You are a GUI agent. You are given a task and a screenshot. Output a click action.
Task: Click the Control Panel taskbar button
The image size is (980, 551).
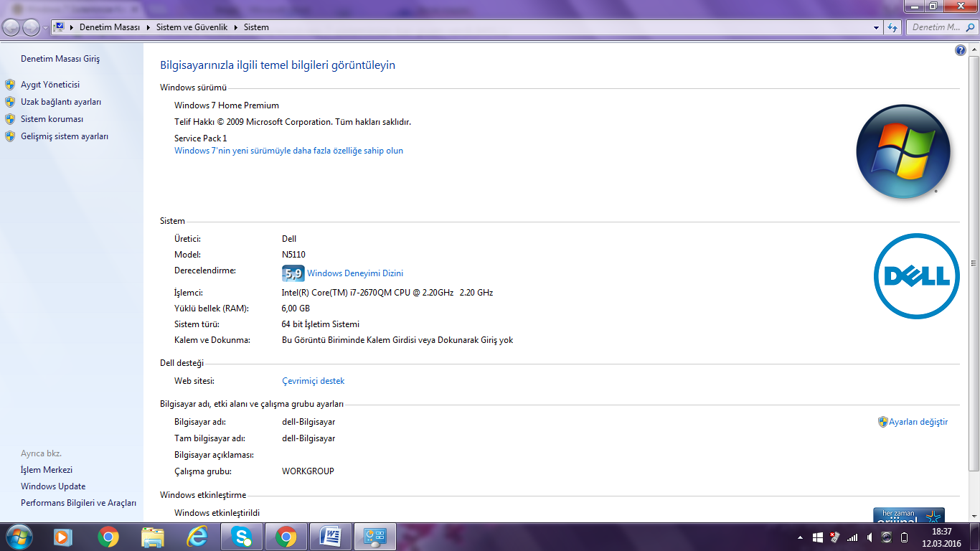click(x=375, y=537)
